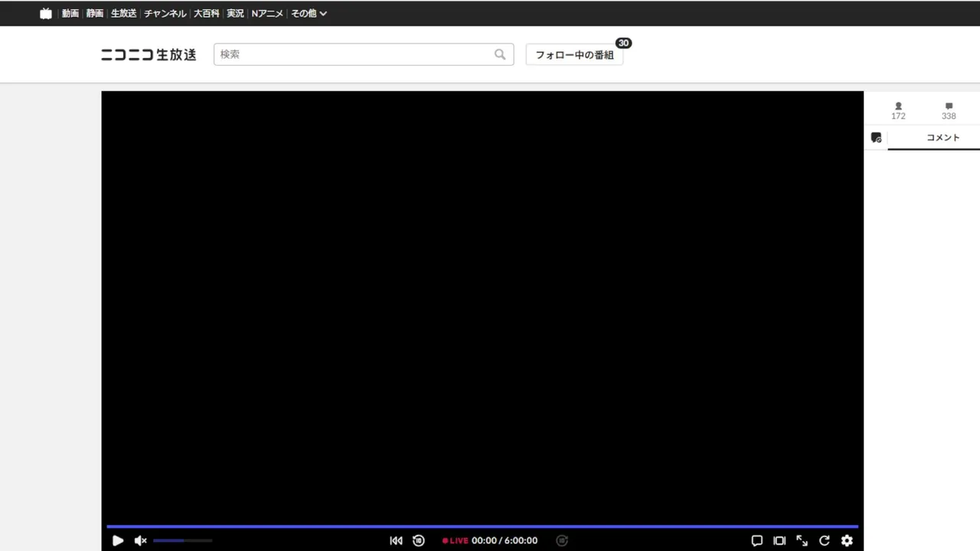The width and height of the screenshot is (980, 551).
Task: Enter fullscreen mode
Action: tap(802, 540)
